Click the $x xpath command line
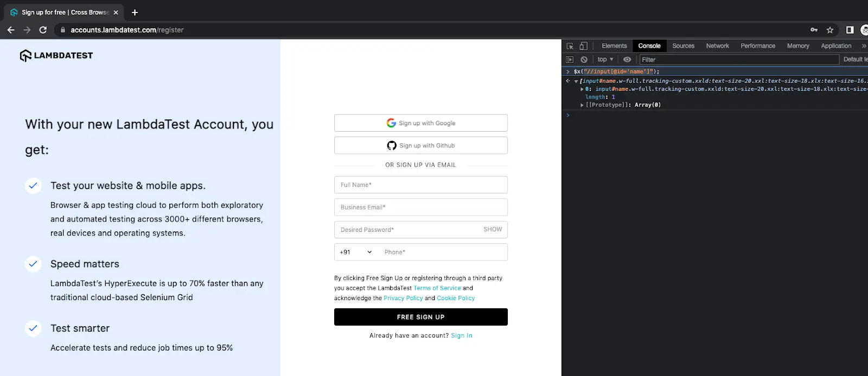 click(x=617, y=72)
